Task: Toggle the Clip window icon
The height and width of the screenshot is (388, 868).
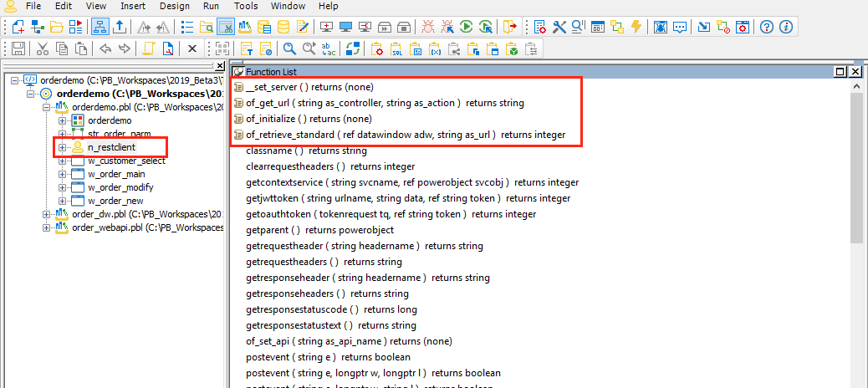Action: (x=225, y=26)
